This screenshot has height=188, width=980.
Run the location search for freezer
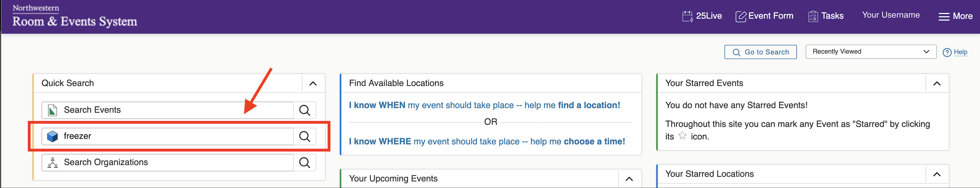tap(304, 136)
